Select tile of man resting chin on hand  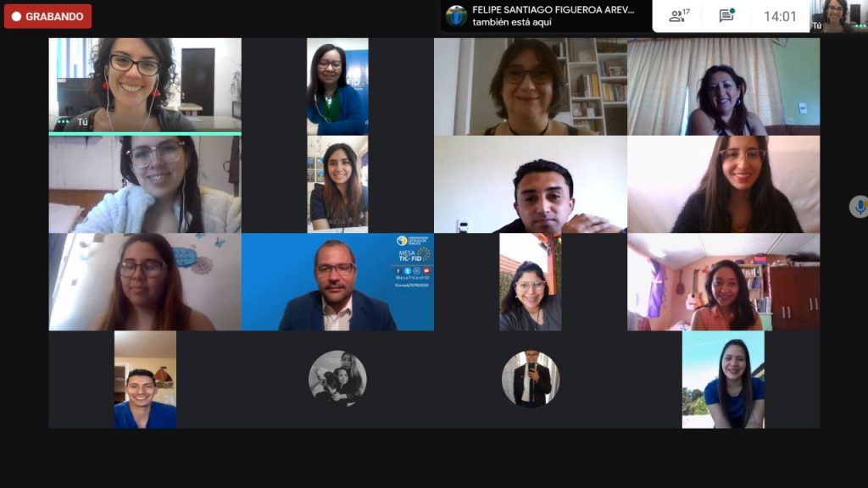(x=531, y=184)
